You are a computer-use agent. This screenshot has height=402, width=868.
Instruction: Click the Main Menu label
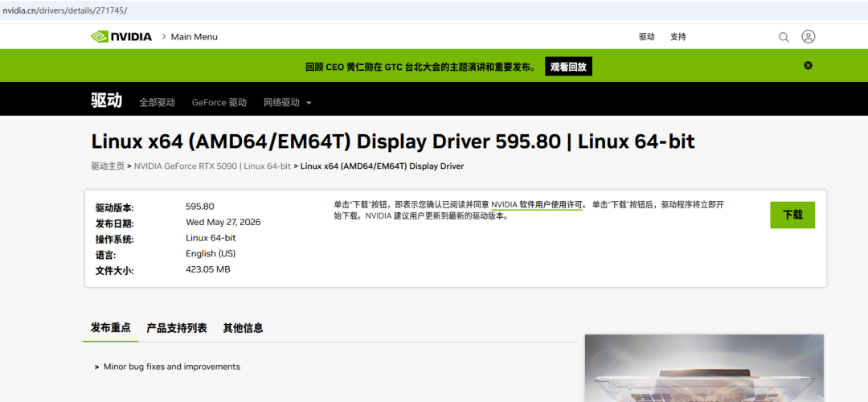(194, 36)
